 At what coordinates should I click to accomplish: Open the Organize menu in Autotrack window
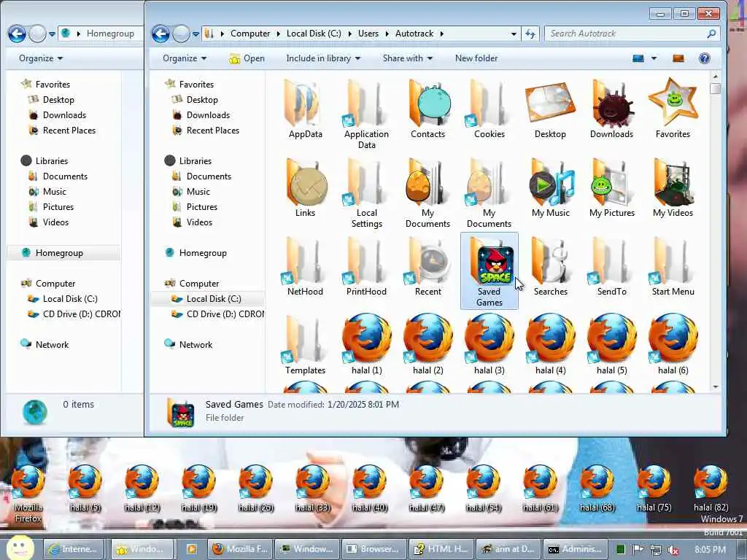coord(185,58)
